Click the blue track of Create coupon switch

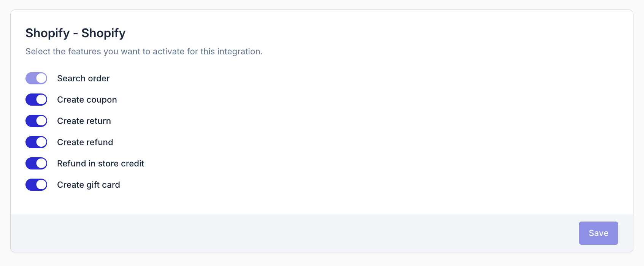31,100
